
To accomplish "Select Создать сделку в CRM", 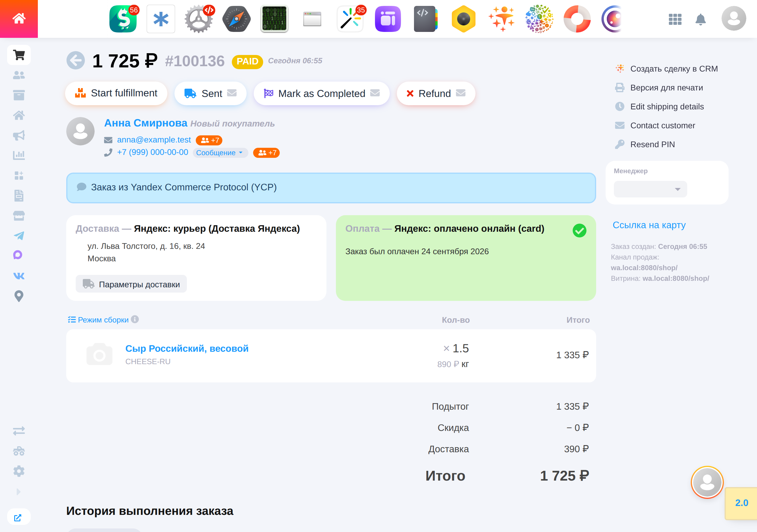I will coord(667,69).
